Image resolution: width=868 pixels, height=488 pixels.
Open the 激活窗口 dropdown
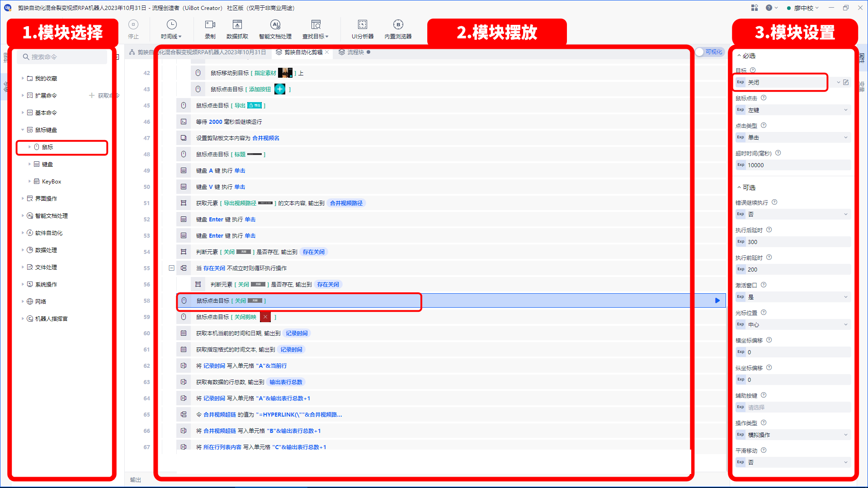coord(793,297)
